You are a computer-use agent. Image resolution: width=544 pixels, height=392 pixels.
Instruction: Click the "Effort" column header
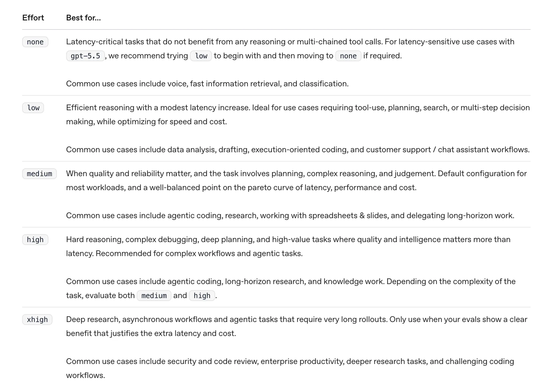[x=33, y=18]
